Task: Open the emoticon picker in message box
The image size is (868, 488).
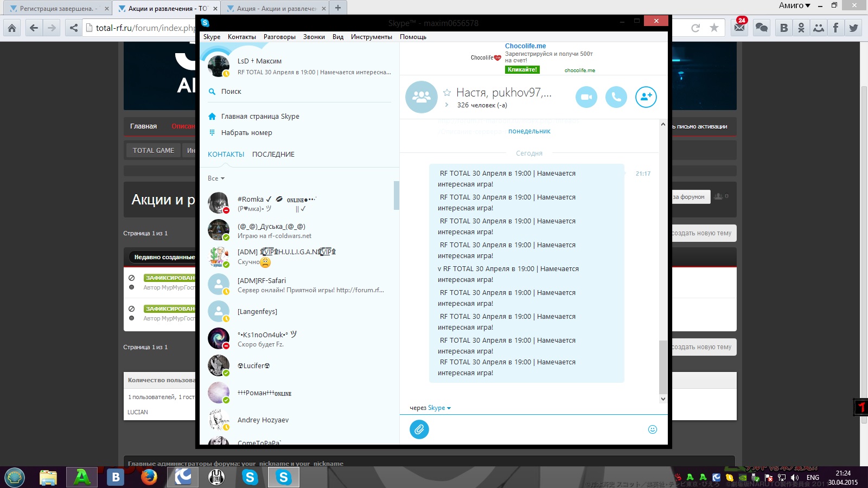Action: click(x=653, y=429)
